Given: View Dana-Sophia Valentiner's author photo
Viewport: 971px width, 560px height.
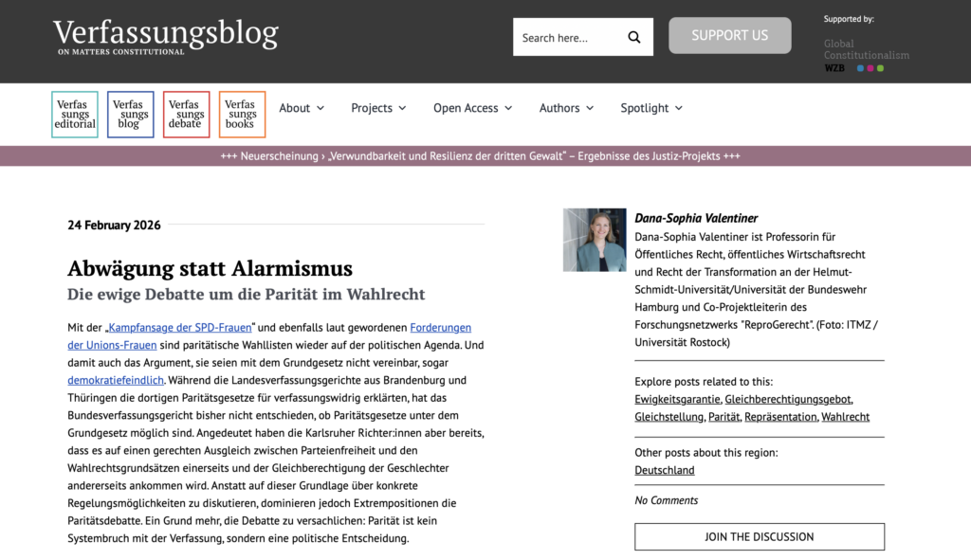Looking at the screenshot, I should [x=595, y=240].
